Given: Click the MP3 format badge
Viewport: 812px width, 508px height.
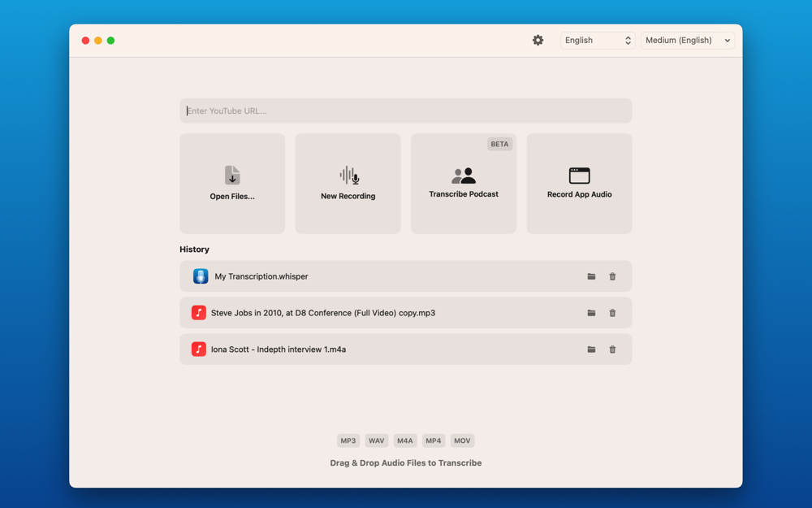Looking at the screenshot, I should (x=348, y=441).
